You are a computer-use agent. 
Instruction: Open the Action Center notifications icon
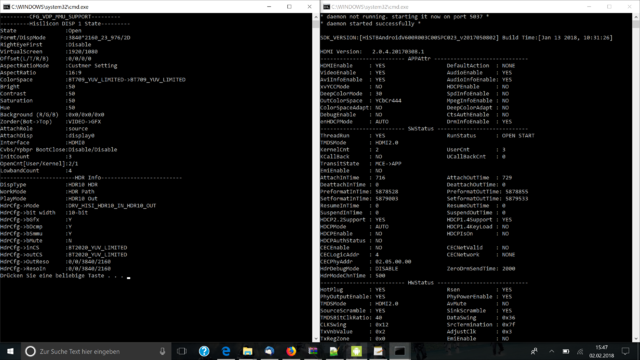(x=625, y=351)
